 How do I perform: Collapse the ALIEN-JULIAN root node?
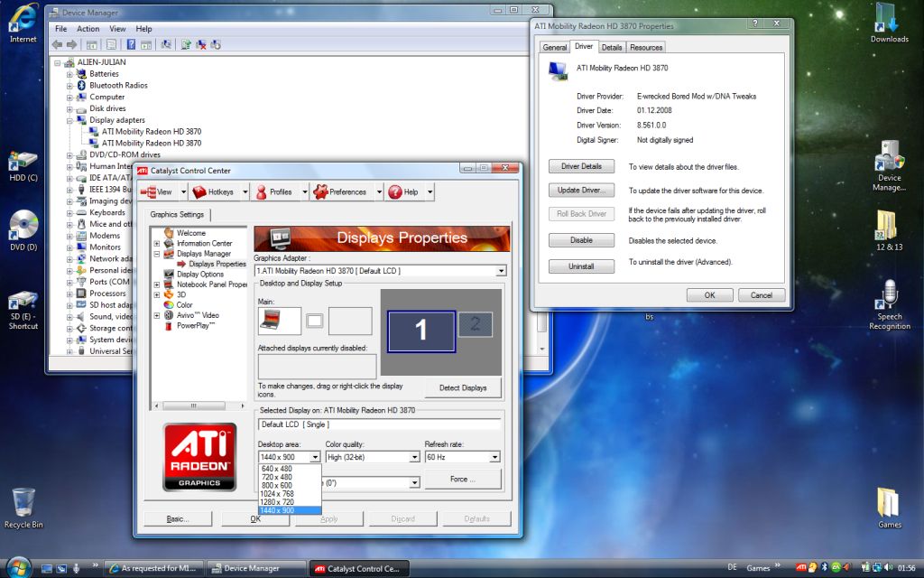(x=58, y=62)
